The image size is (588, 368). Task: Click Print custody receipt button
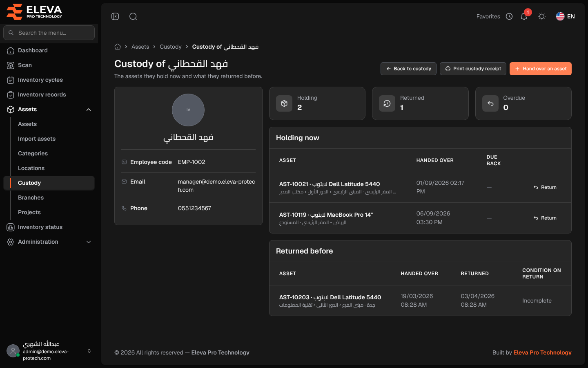point(473,69)
